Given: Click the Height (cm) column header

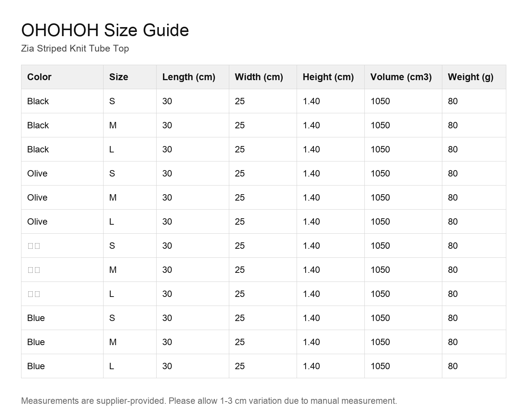Looking at the screenshot, I should (x=331, y=77).
